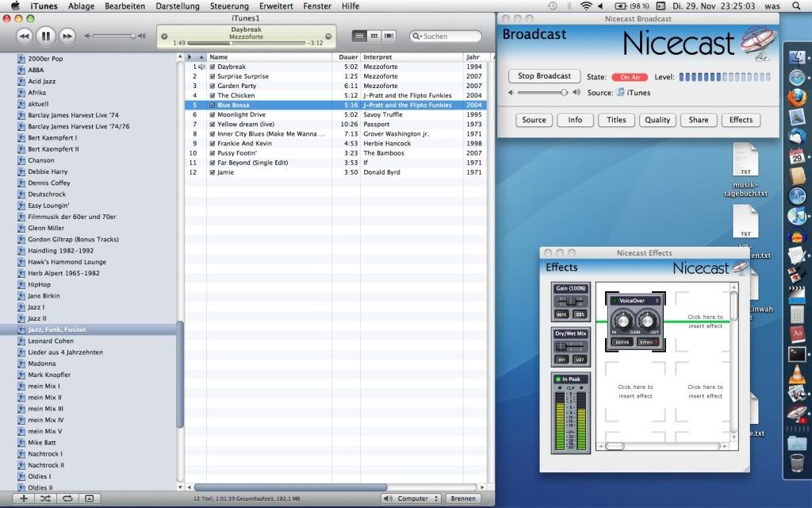
Task: Toggle repeat mode in iTunes bottom bar
Action: tap(67, 498)
